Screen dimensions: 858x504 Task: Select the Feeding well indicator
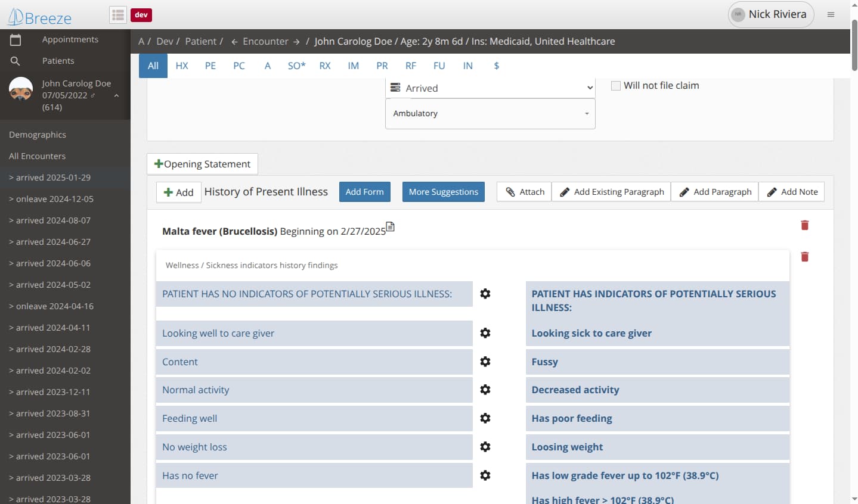click(314, 418)
